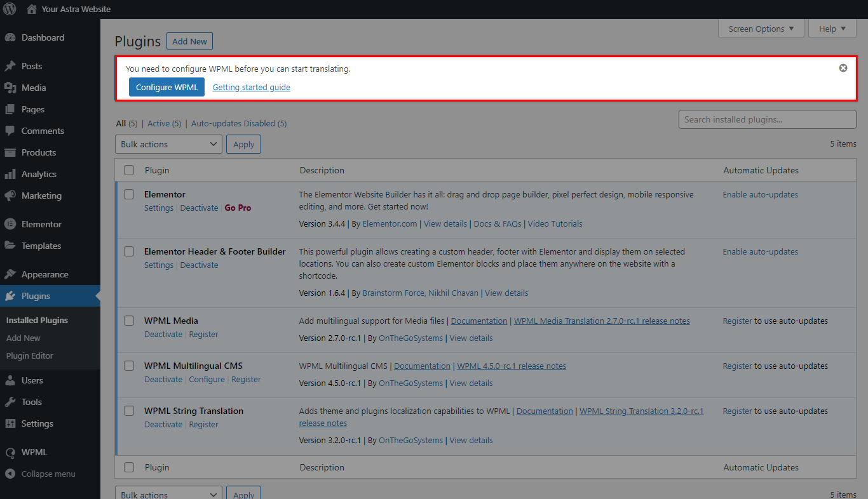Viewport: 868px width, 499px height.
Task: Open Documentation link for WPML Media
Action: point(479,321)
